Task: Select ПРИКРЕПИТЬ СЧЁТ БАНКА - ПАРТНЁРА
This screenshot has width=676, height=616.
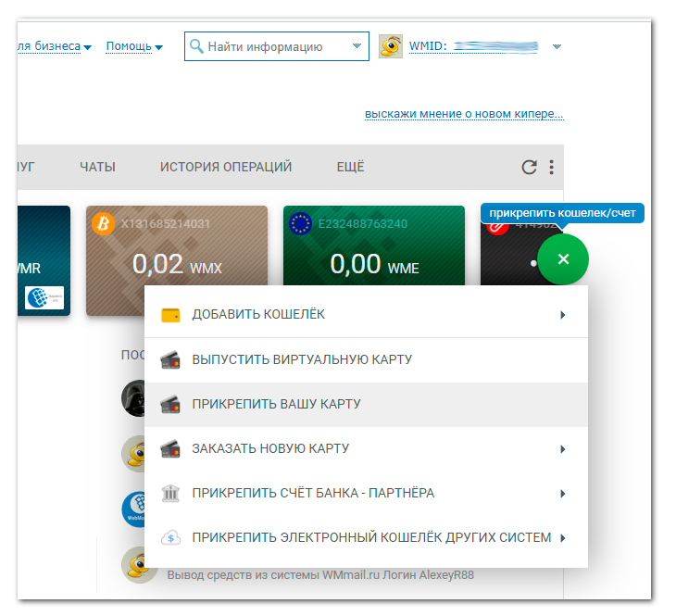Action: coord(367,493)
